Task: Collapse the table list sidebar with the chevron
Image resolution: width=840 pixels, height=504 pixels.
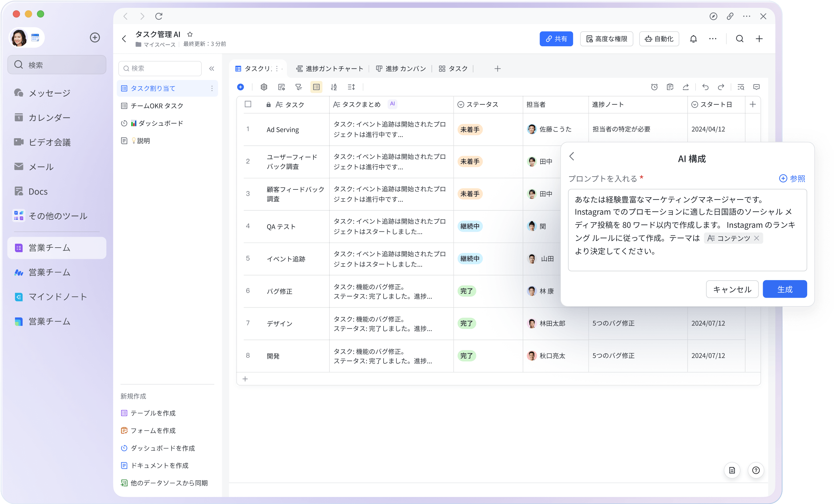Action: [x=212, y=68]
